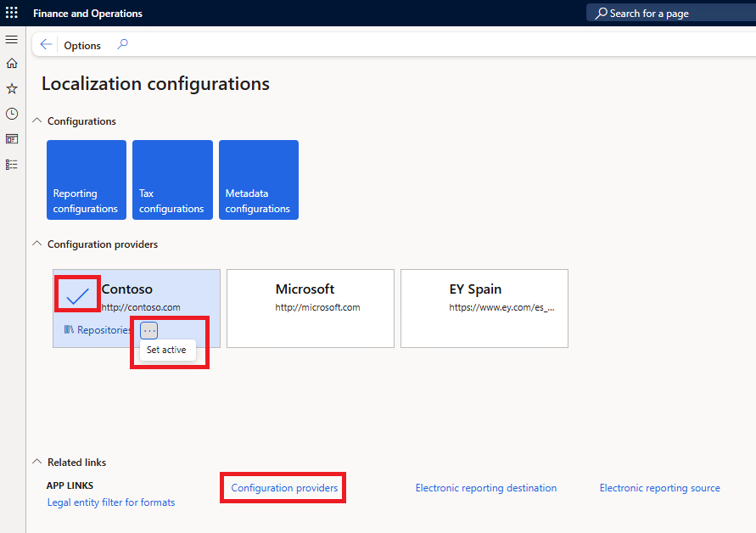Go to Home in left sidebar
Viewport: 756px width, 533px height.
coord(12,64)
